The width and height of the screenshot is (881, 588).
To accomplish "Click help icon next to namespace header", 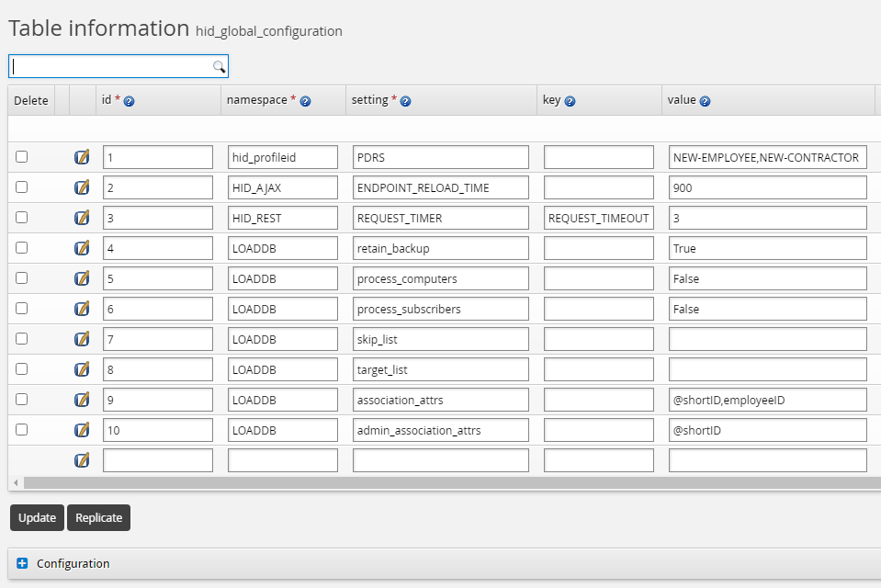I will pyautogui.click(x=305, y=101).
